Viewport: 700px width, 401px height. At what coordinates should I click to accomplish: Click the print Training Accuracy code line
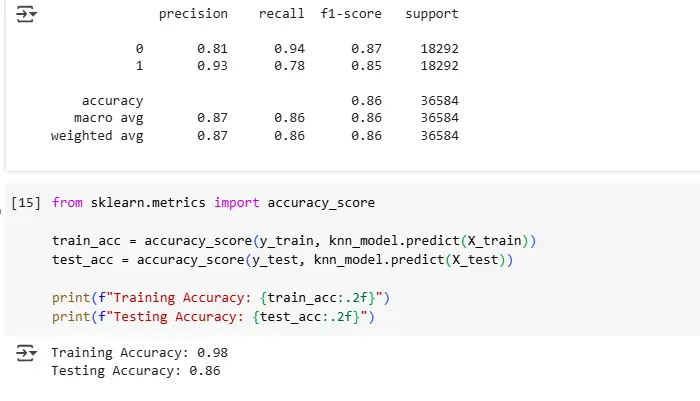pyautogui.click(x=221, y=298)
